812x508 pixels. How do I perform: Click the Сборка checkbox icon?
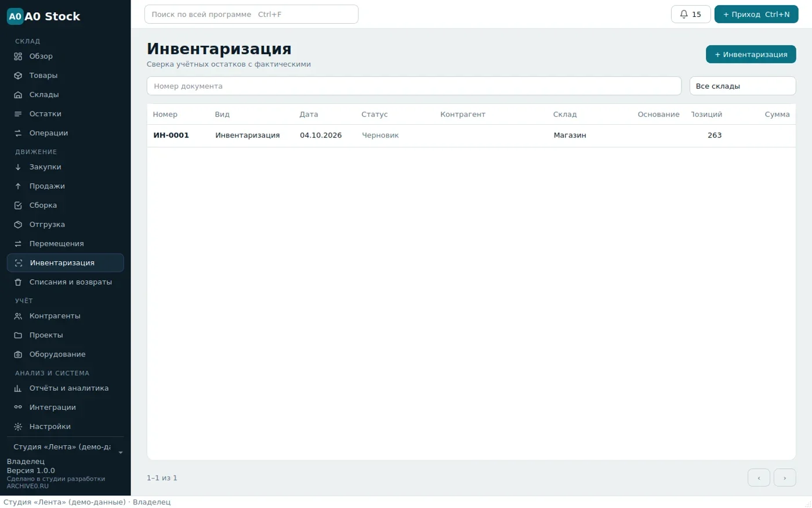pos(18,205)
